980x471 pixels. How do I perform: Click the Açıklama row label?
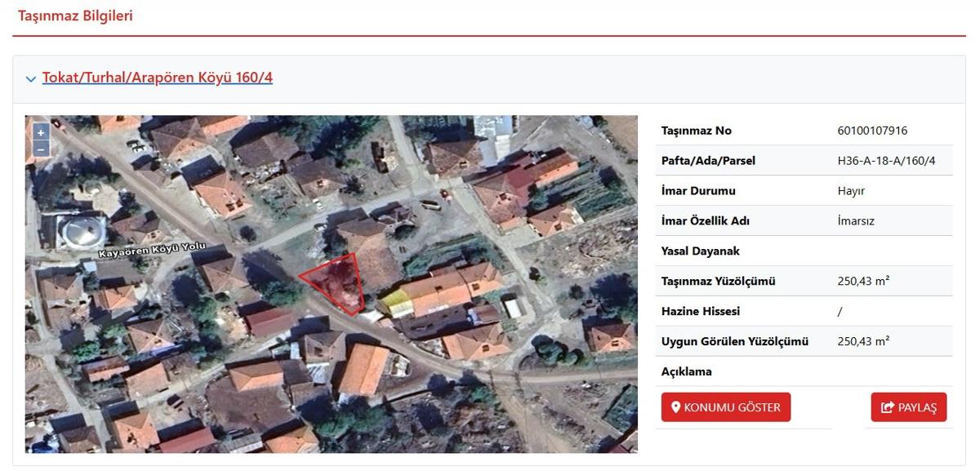686,371
